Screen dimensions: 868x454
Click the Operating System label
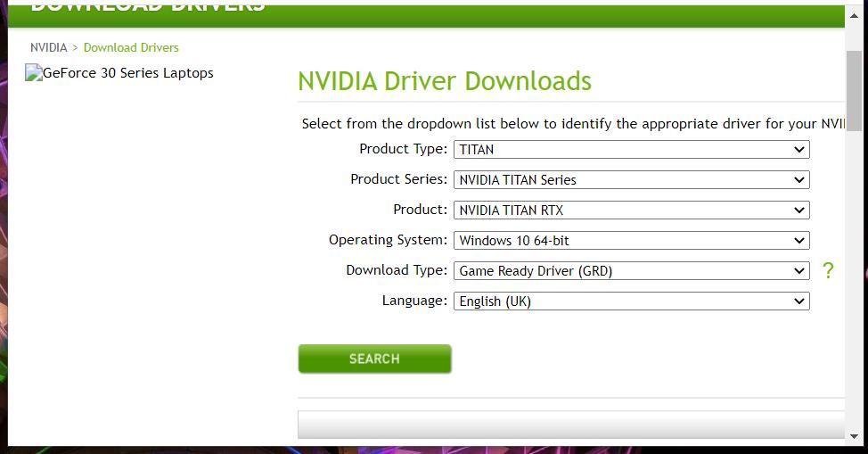pos(388,240)
